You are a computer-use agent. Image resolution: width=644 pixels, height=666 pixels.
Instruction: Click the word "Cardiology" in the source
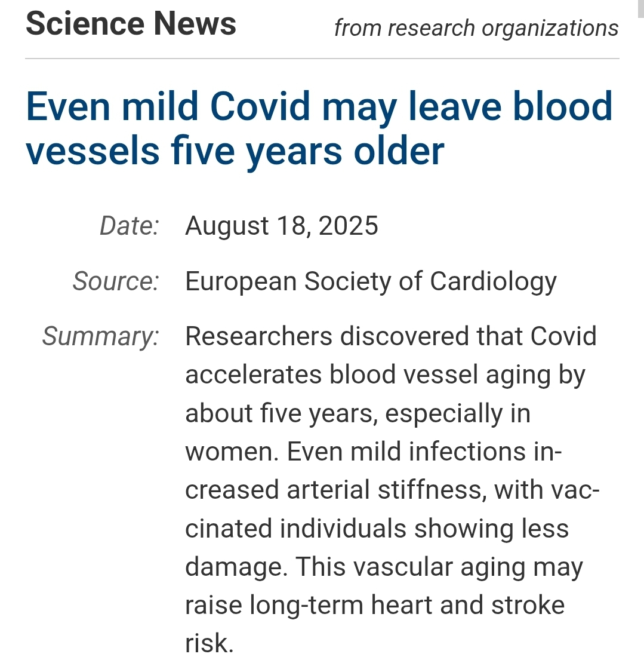pyautogui.click(x=493, y=281)
